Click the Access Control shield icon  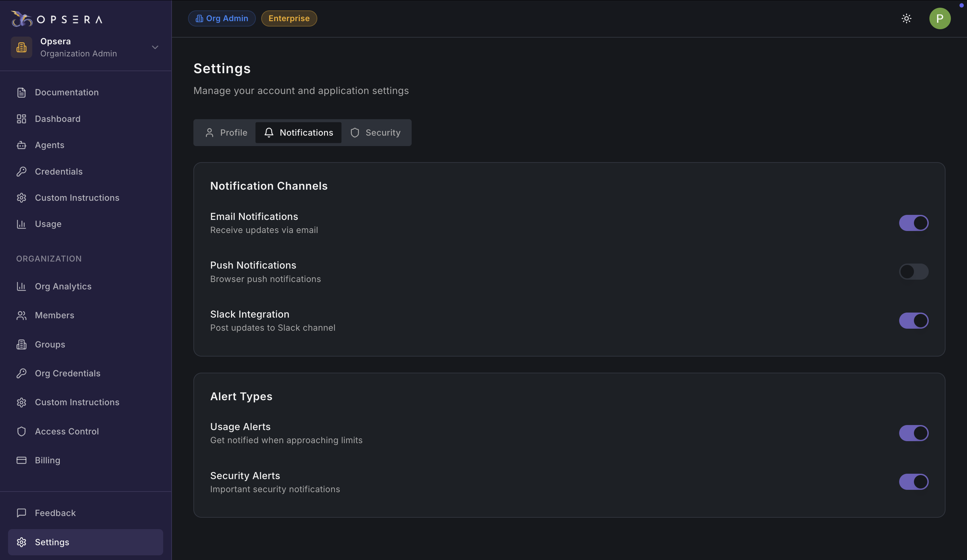click(x=21, y=431)
